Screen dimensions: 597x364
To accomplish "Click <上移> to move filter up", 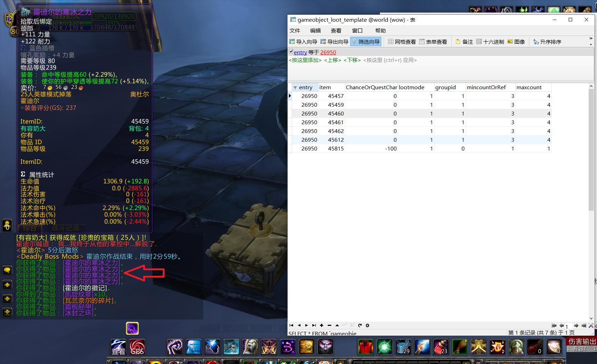I will click(x=333, y=60).
